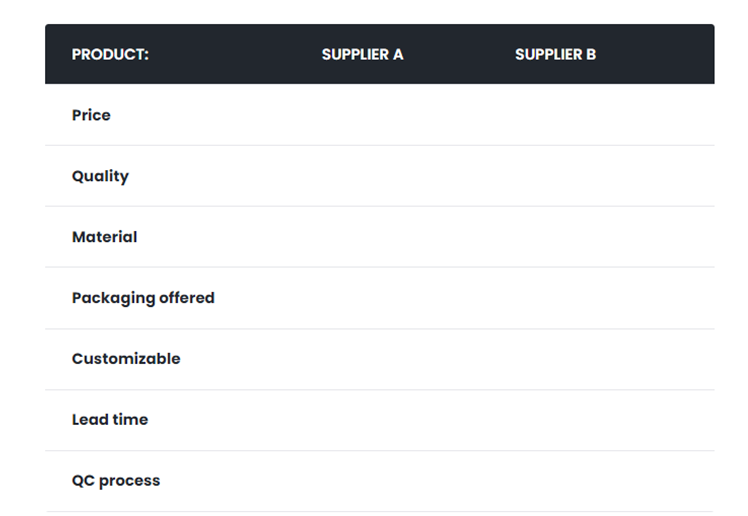This screenshot has height=516, width=748.
Task: Select the Material row label
Action: [104, 237]
